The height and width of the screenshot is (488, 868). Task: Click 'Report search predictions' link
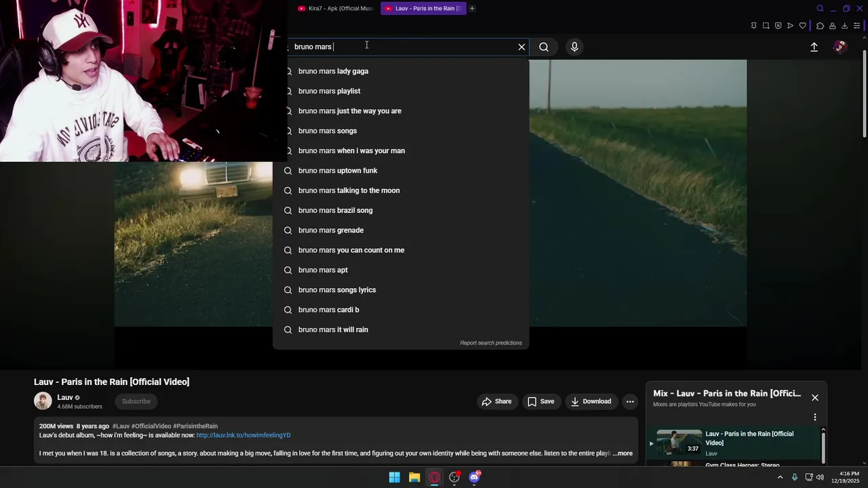(x=491, y=343)
